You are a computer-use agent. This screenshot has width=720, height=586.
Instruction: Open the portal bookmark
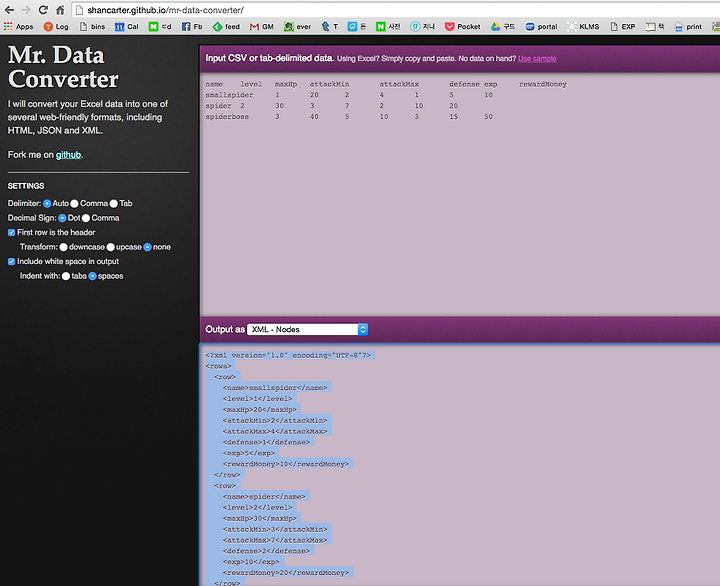(541, 27)
